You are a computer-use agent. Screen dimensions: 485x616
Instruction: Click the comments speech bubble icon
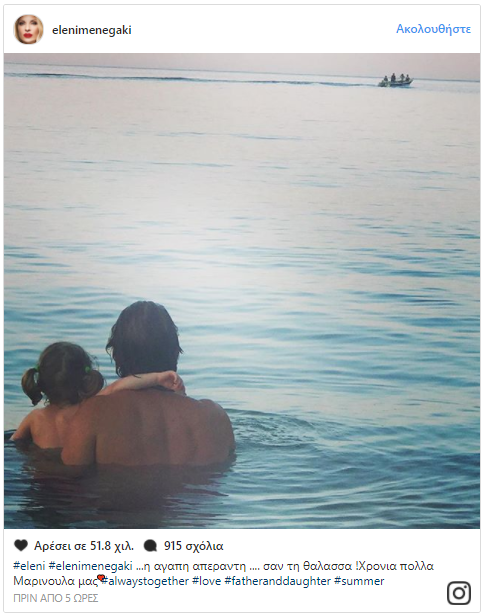(150, 545)
